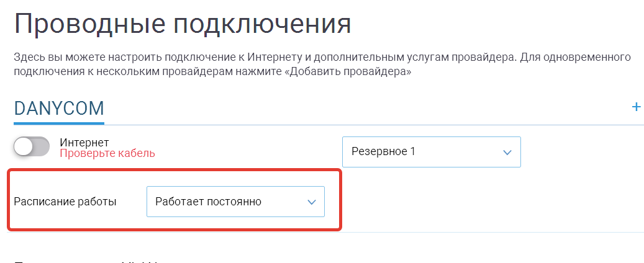Click the blue underline beneath DANYCOM
The width and height of the screenshot is (644, 263).
pos(59,123)
